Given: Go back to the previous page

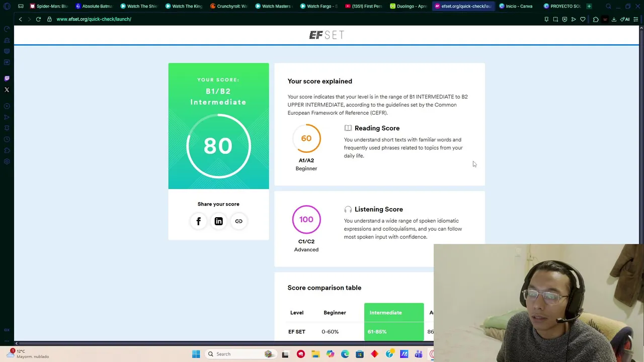Looking at the screenshot, I should (x=20, y=19).
